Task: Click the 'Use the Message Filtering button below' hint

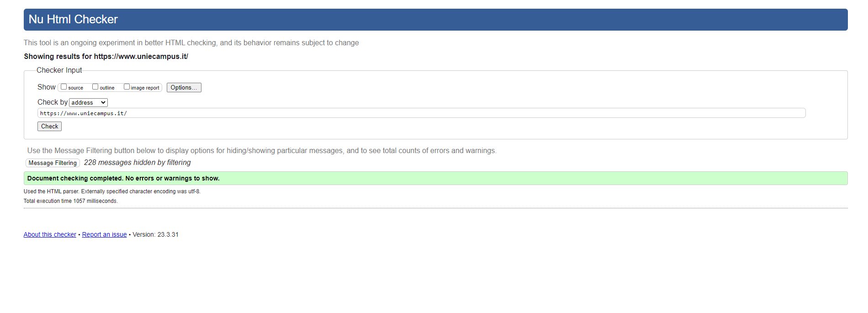Action: pyautogui.click(x=262, y=150)
